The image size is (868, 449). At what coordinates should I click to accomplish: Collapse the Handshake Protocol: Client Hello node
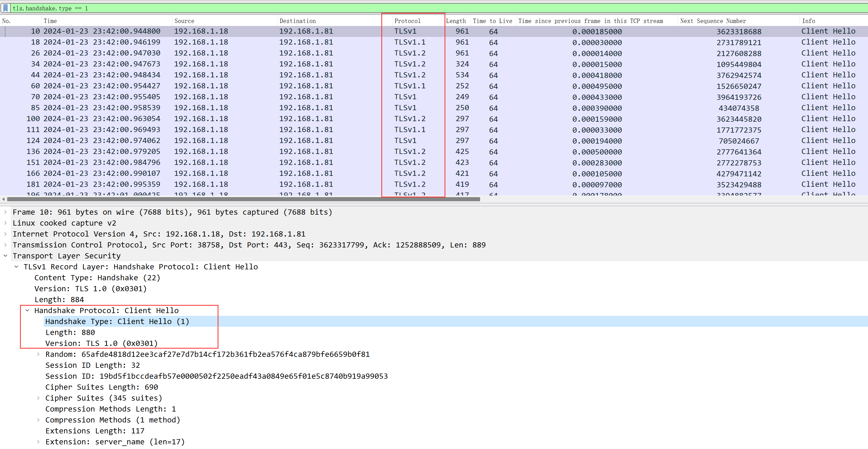pyautogui.click(x=27, y=311)
